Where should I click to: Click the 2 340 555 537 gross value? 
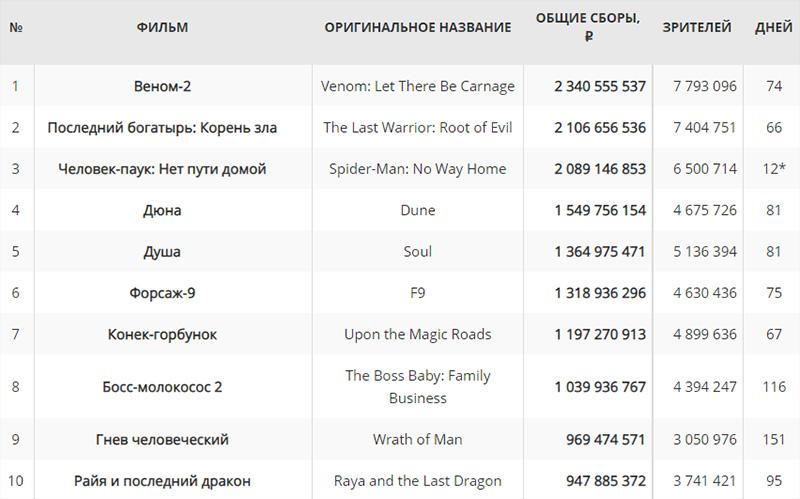coord(600,86)
